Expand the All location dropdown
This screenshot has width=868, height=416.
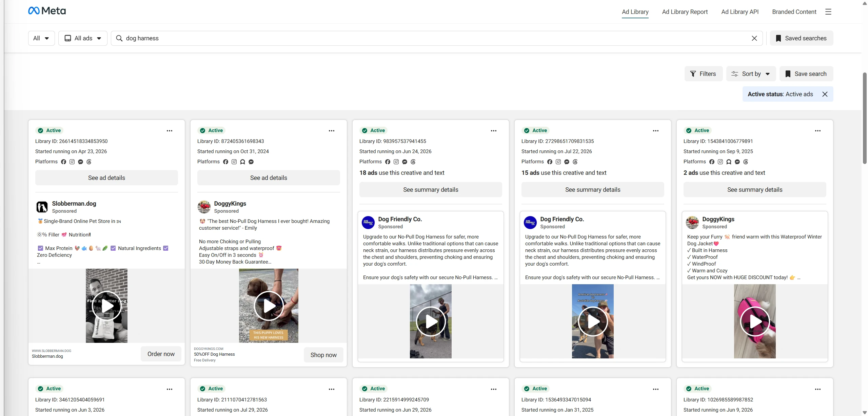tap(41, 38)
